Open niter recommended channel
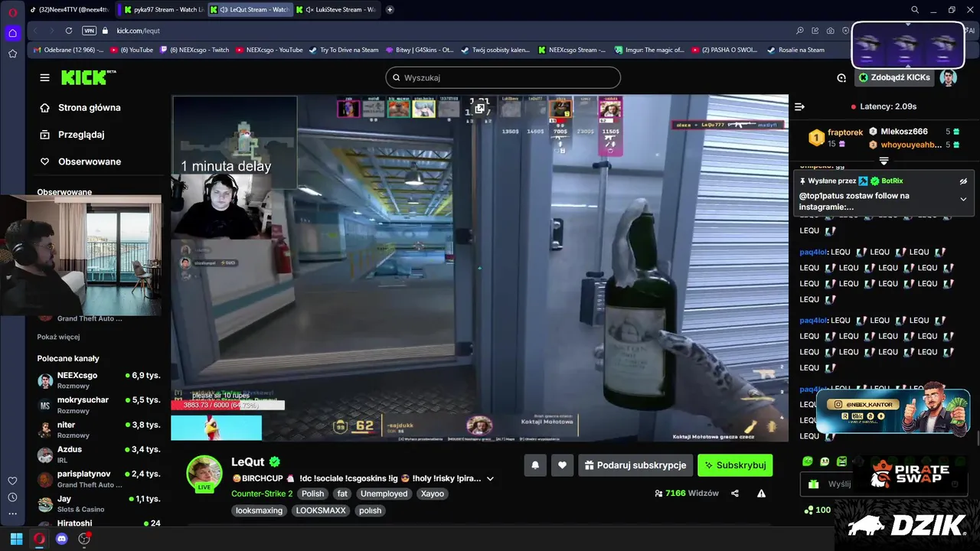 (99, 429)
